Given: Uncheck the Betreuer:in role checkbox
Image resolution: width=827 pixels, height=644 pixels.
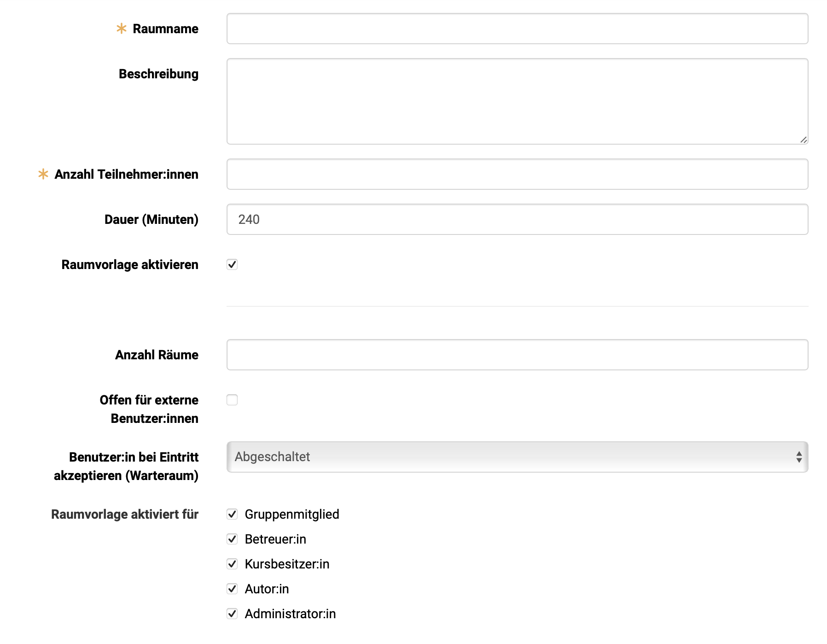Looking at the screenshot, I should tap(233, 539).
